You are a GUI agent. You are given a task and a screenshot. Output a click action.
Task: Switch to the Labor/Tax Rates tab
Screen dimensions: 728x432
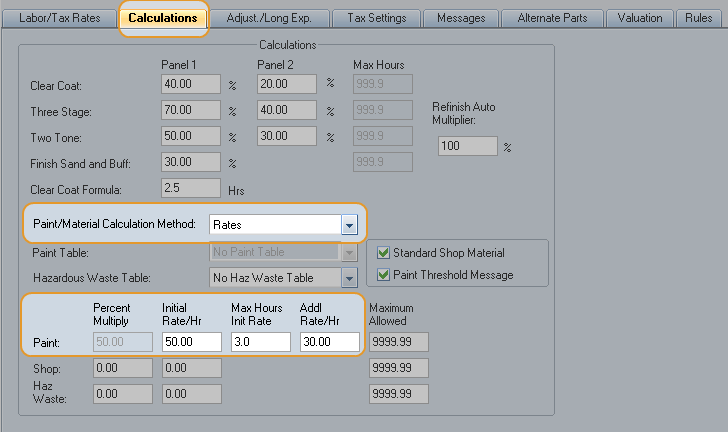60,18
